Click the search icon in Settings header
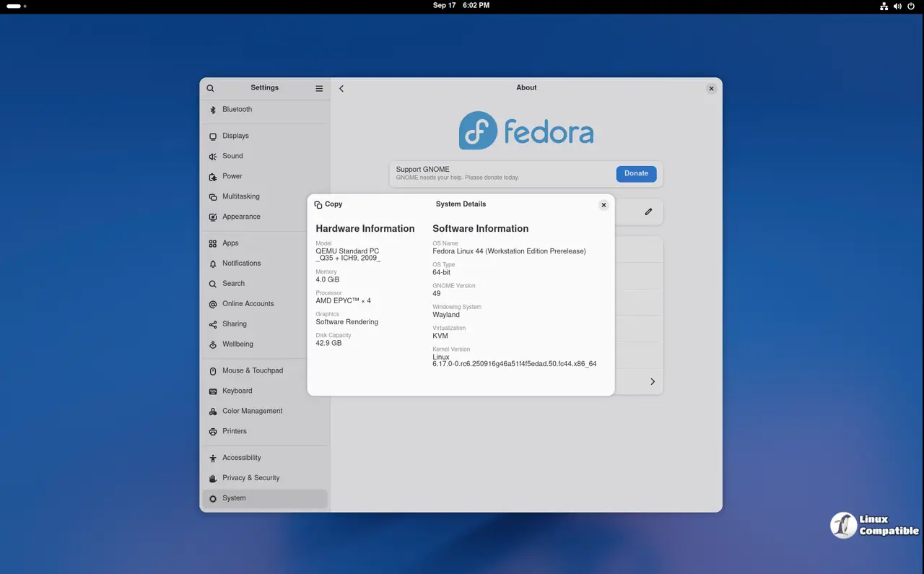 [x=210, y=88]
